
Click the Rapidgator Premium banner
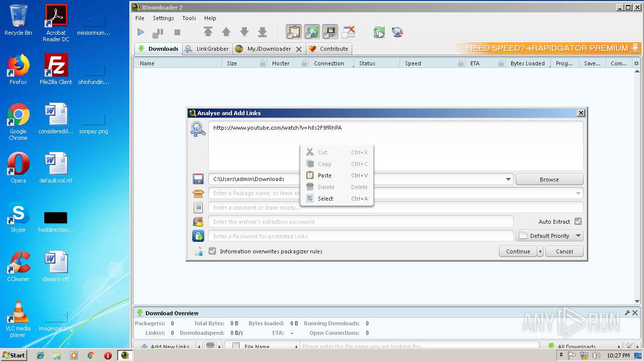tap(549, 48)
